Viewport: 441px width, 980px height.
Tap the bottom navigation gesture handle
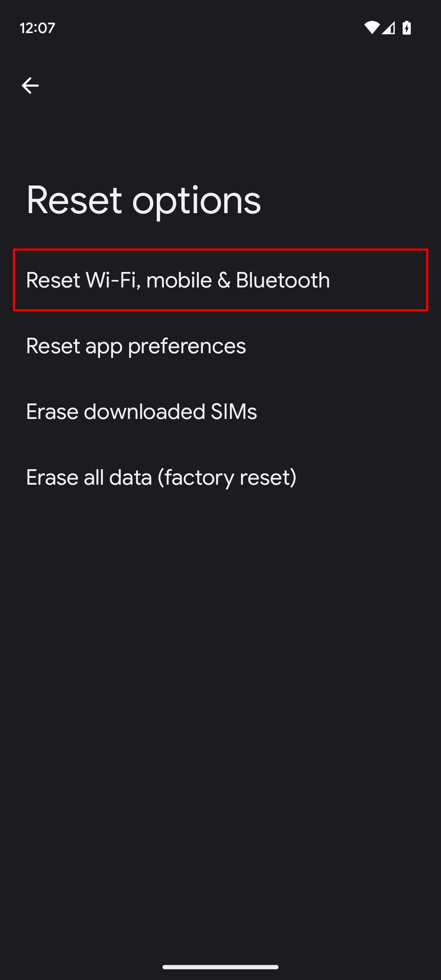pos(220,967)
